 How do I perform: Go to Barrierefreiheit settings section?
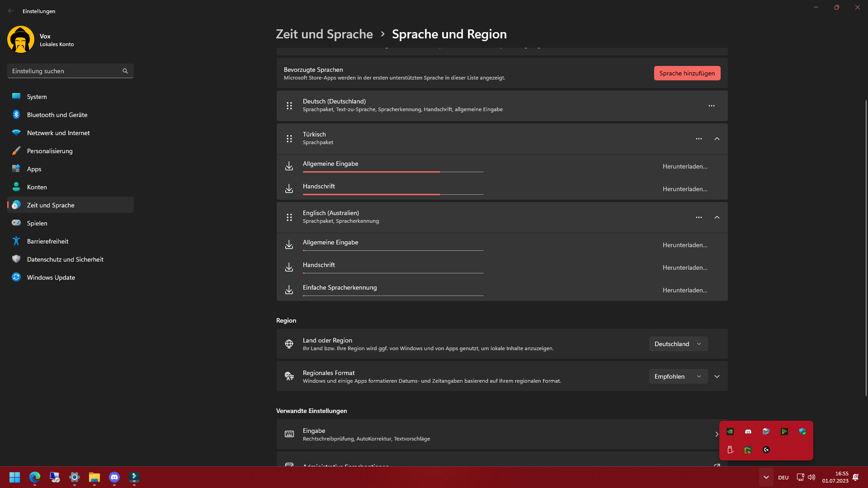pyautogui.click(x=47, y=241)
